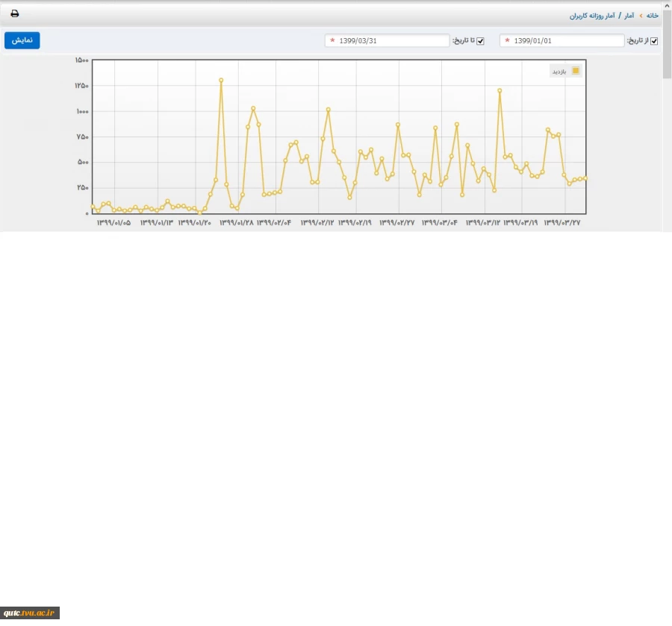The height and width of the screenshot is (626, 672).
Task: Click the scrollbar up arrow
Action: click(668, 5)
